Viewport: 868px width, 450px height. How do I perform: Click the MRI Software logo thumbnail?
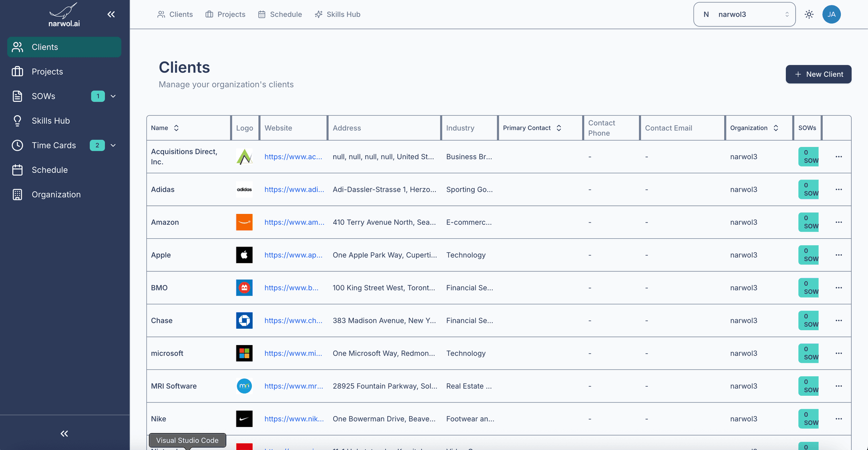point(244,386)
